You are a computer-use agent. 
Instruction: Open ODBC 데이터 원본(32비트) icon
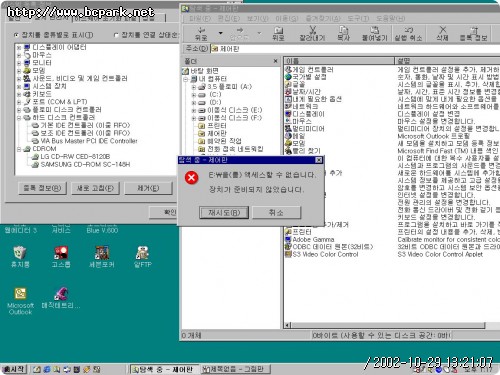point(288,247)
